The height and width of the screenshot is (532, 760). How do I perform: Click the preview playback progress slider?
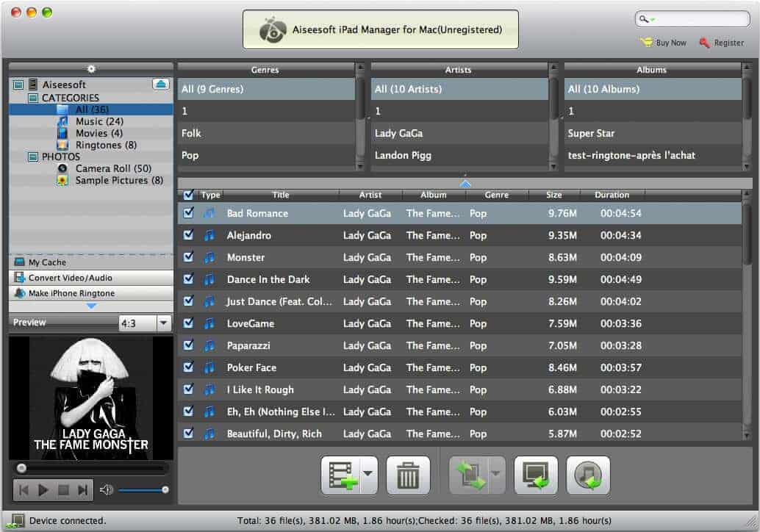[92, 468]
